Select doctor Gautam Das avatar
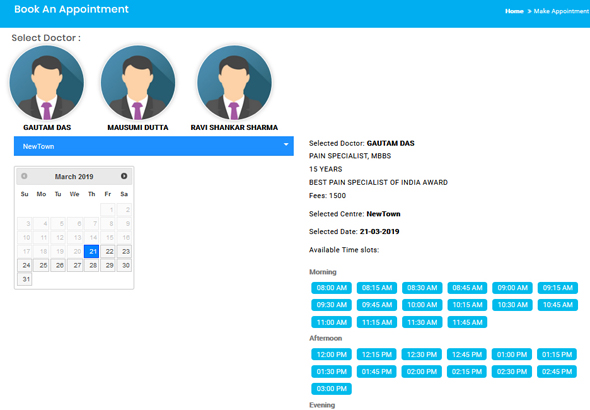 click(x=47, y=82)
